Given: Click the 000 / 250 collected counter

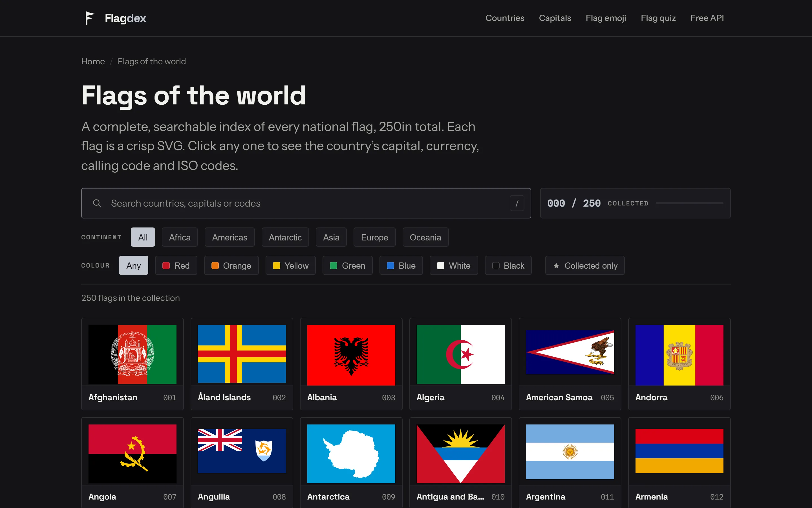Looking at the screenshot, I should pos(573,203).
